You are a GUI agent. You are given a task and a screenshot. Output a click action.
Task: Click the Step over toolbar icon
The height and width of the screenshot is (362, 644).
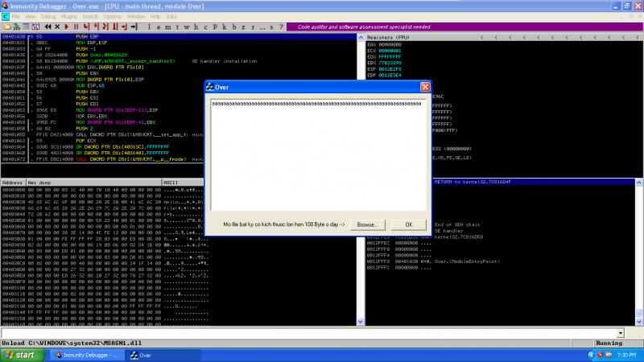tap(96, 27)
